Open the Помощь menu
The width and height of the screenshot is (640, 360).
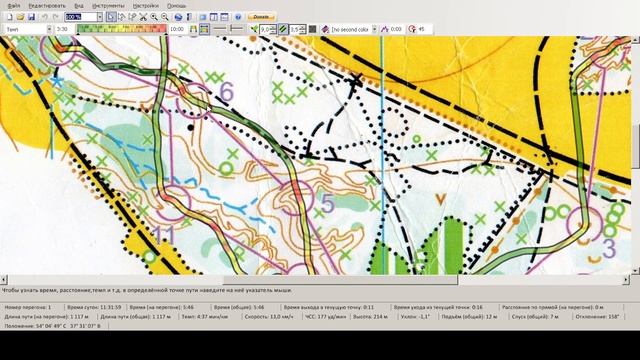(176, 6)
